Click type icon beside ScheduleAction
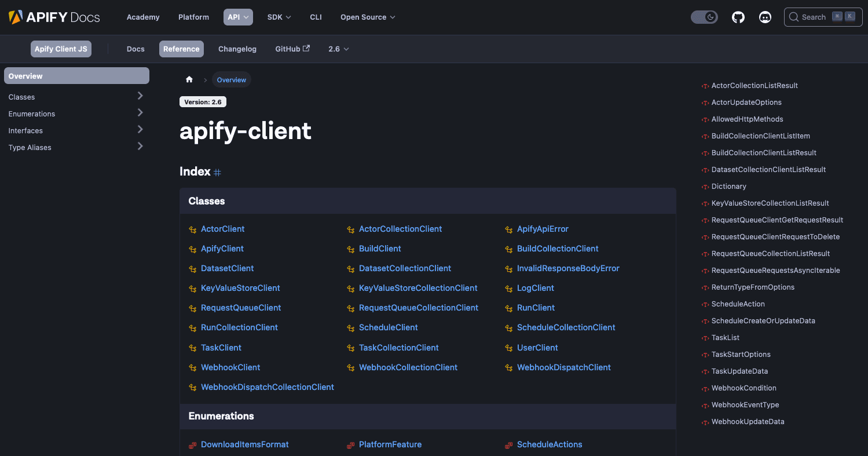 point(705,304)
